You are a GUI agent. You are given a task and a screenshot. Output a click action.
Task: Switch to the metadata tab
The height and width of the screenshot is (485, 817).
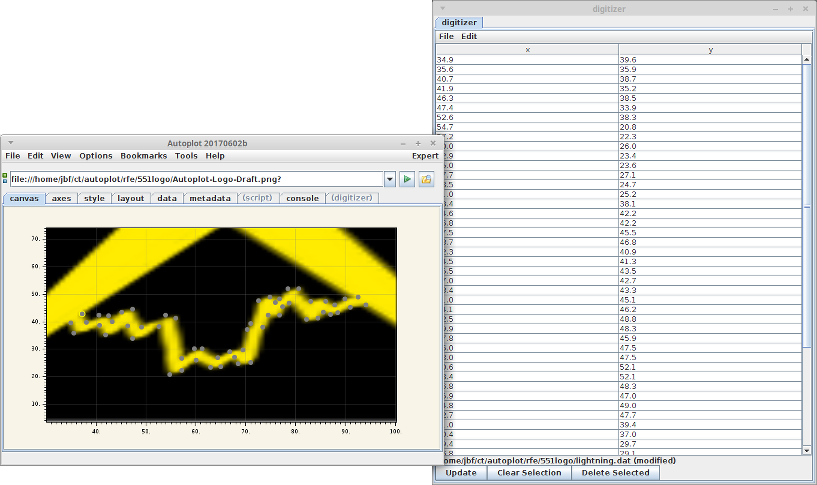point(210,198)
